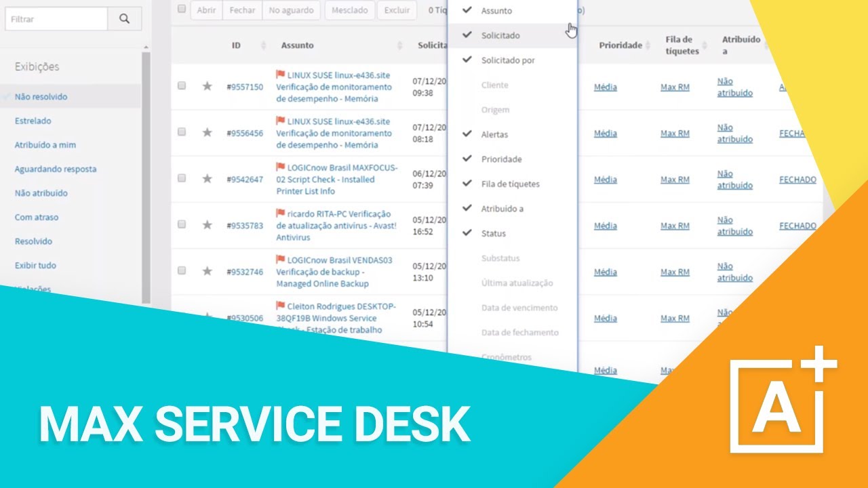868x488 pixels.
Task: Uncheck Solicitado column in the dropdown
Action: pyautogui.click(x=513, y=35)
